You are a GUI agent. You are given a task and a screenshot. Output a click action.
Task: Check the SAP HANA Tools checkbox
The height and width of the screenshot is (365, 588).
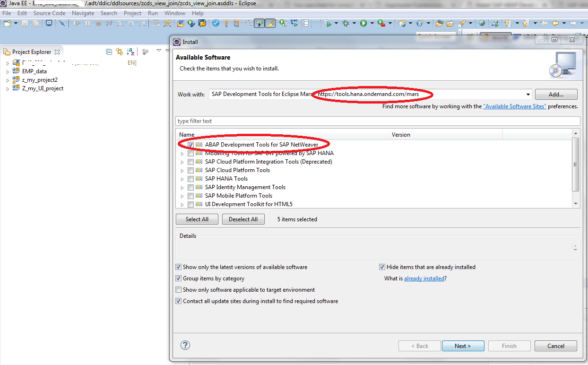point(190,178)
